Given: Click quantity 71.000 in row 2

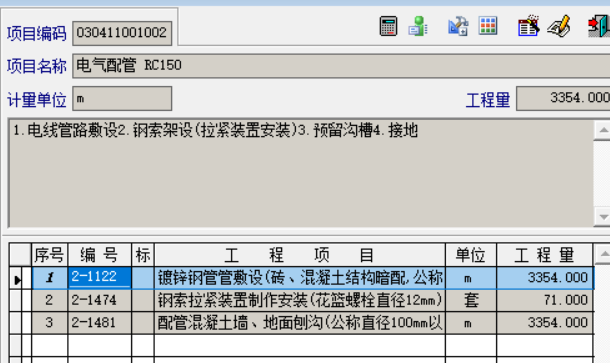Looking at the screenshot, I should click(x=545, y=300).
